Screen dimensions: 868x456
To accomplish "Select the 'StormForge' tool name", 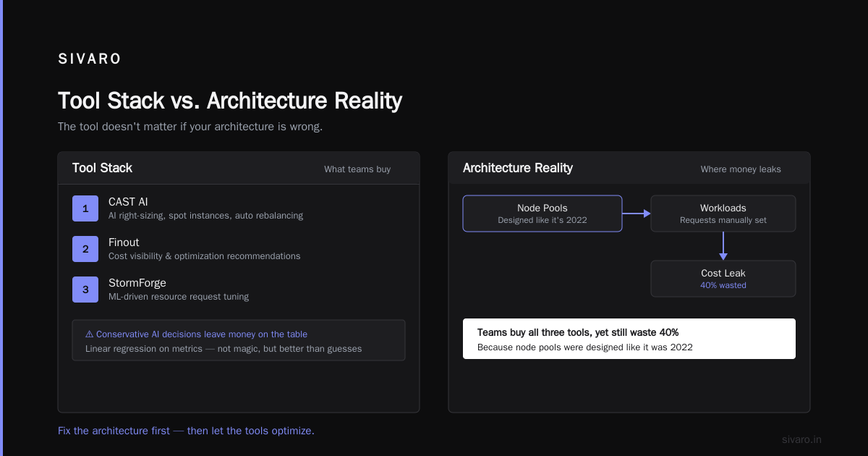I will pyautogui.click(x=137, y=283).
